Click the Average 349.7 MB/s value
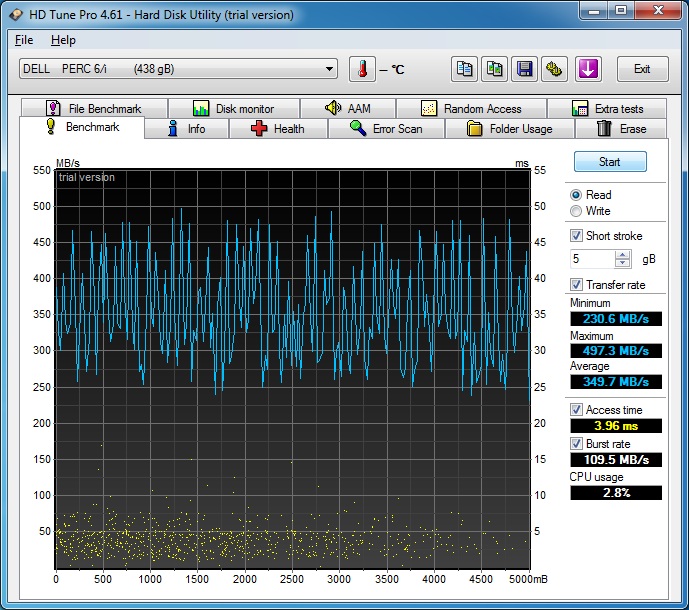Image resolution: width=689 pixels, height=610 pixels. point(616,381)
